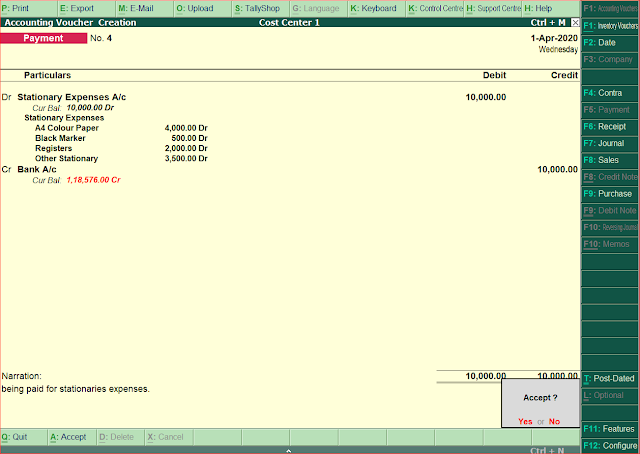The height and width of the screenshot is (454, 640).
Task: Click F10: Memos button
Action: [x=610, y=244]
